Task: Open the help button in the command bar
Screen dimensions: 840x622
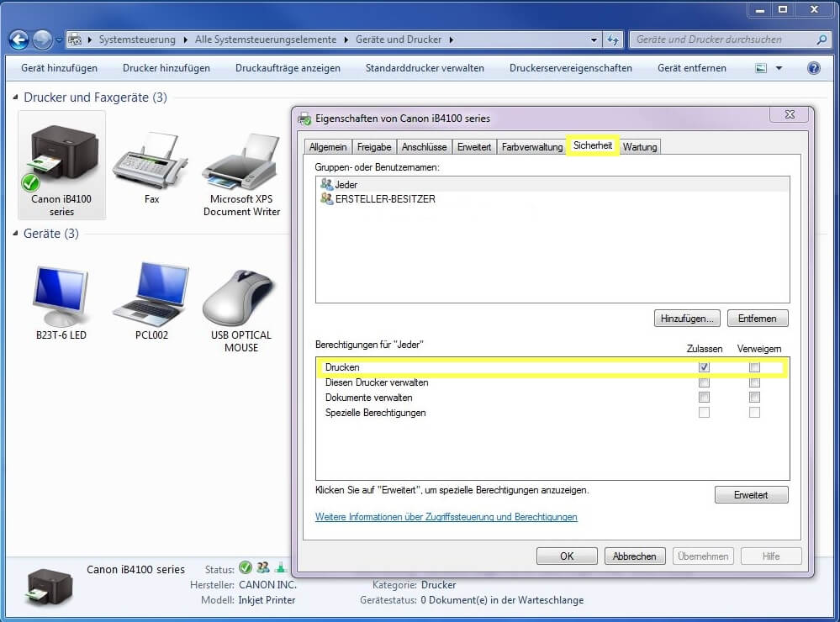Action: [813, 68]
